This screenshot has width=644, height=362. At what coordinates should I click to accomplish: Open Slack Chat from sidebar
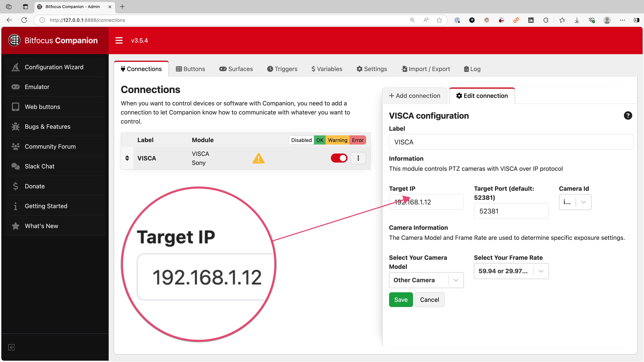pyautogui.click(x=55, y=166)
